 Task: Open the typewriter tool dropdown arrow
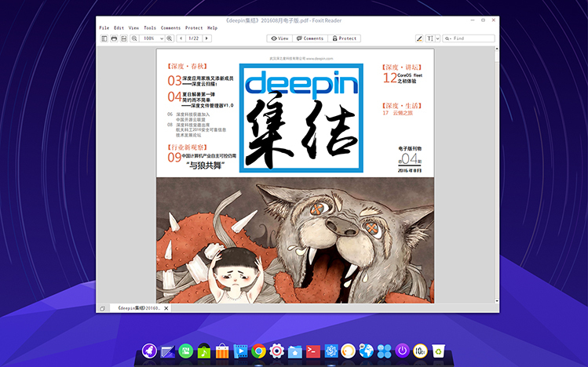tap(437, 38)
